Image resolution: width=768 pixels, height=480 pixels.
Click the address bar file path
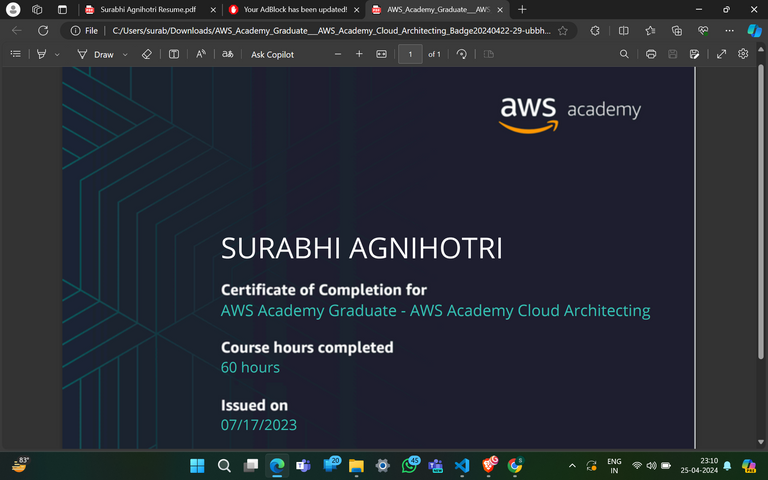point(331,31)
